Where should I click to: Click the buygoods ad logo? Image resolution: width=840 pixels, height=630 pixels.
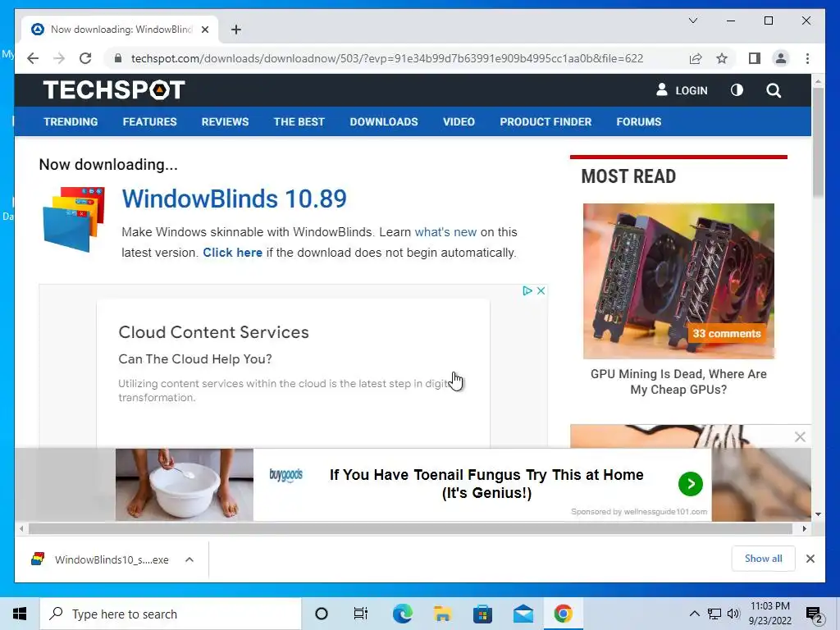tap(285, 475)
